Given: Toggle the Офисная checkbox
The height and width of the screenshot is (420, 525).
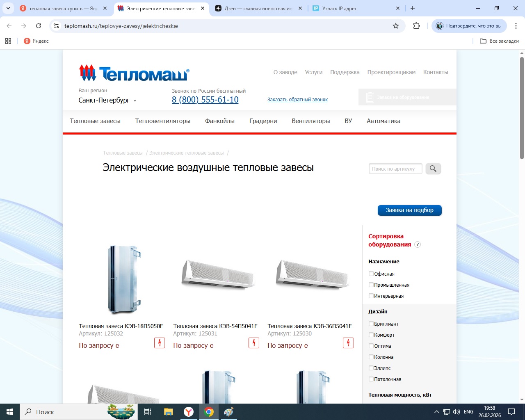Looking at the screenshot, I should [x=371, y=274].
